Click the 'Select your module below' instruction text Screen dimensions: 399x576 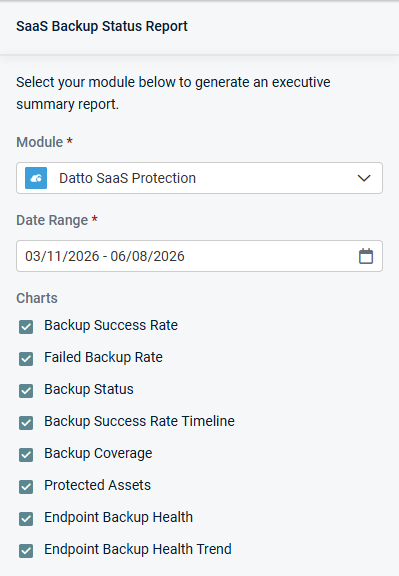tap(173, 93)
